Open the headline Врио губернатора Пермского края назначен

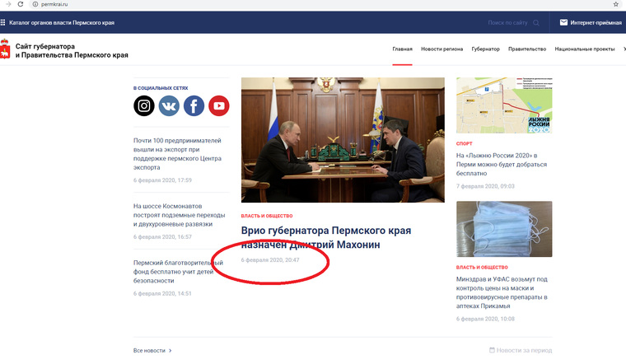326,237
